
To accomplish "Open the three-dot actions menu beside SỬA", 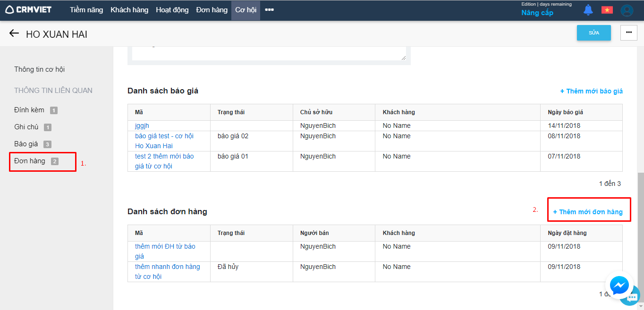I will pos(628,33).
